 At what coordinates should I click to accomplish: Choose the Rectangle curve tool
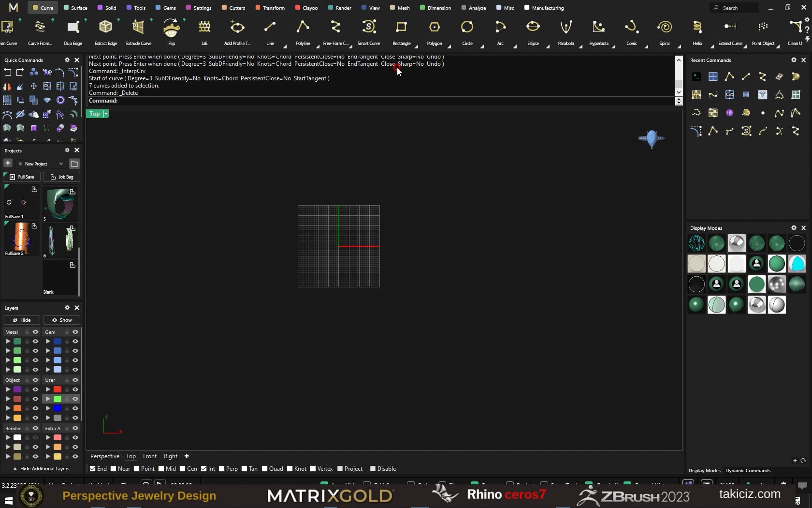click(402, 32)
